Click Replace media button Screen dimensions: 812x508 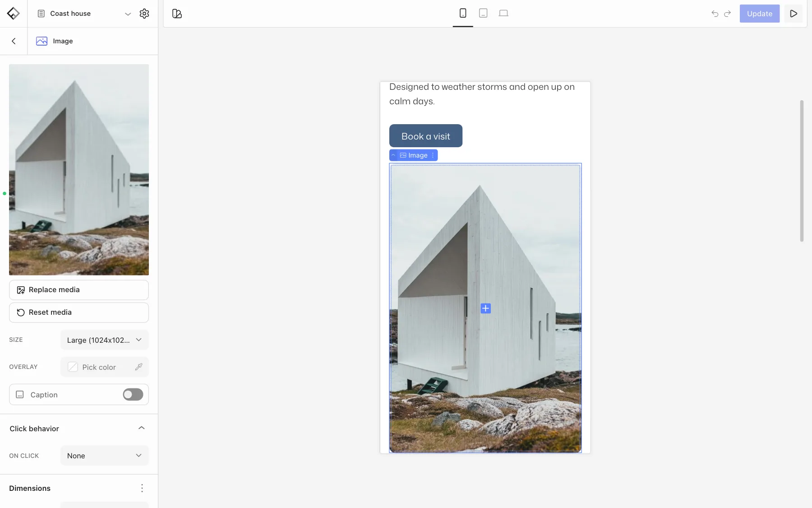79,290
